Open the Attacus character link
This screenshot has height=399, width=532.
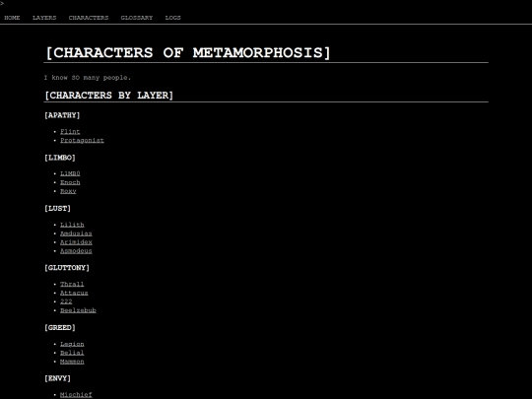click(x=74, y=293)
